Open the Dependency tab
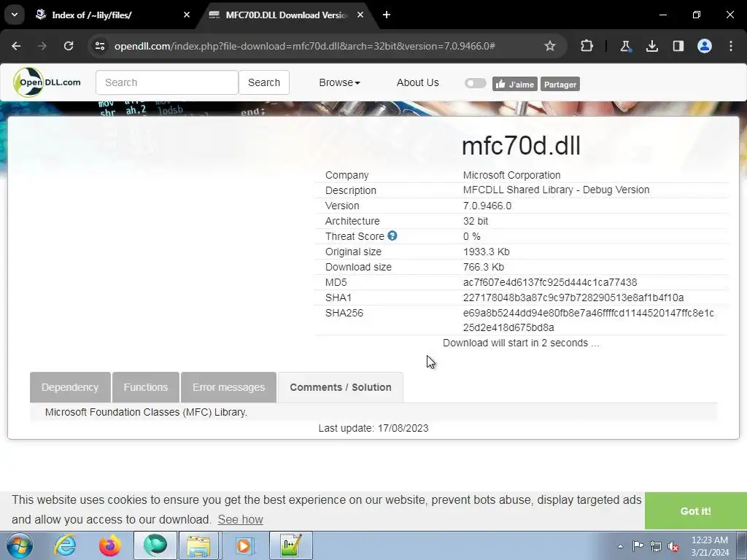This screenshot has width=747, height=560. coord(70,387)
